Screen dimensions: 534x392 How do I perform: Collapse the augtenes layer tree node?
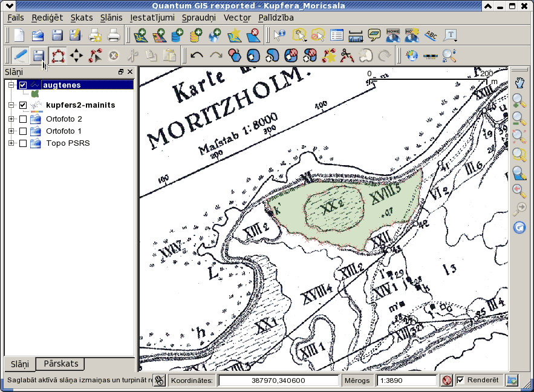click(11, 85)
